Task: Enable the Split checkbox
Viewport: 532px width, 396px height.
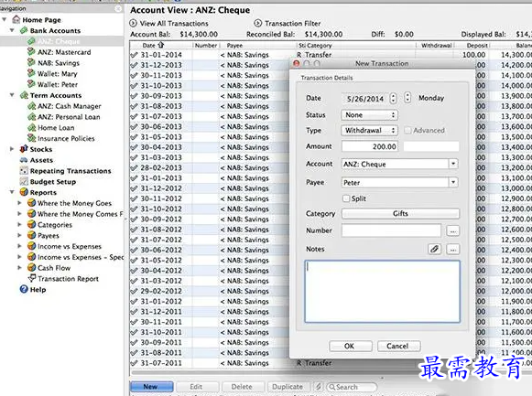Action: (x=346, y=198)
